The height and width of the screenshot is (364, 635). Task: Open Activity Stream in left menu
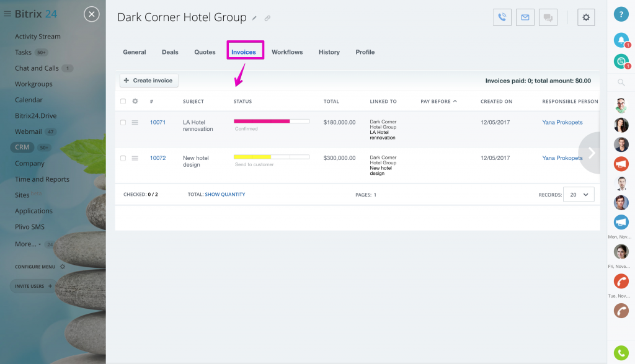click(x=38, y=37)
